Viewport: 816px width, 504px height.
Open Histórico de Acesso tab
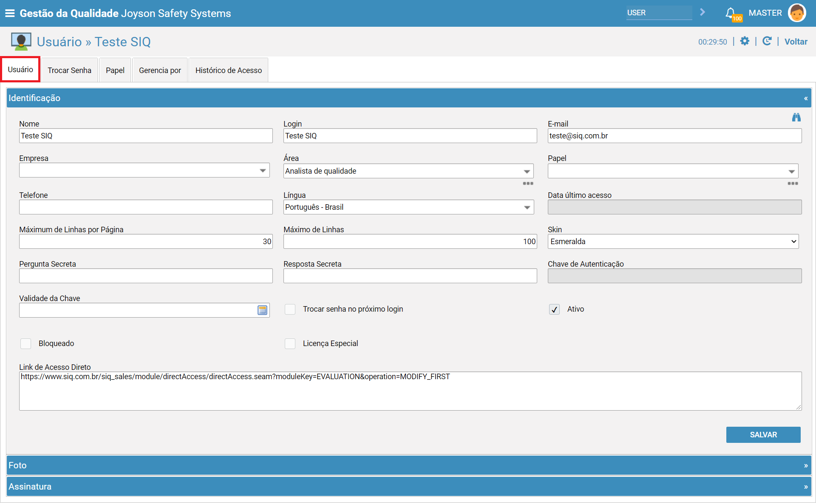(229, 70)
